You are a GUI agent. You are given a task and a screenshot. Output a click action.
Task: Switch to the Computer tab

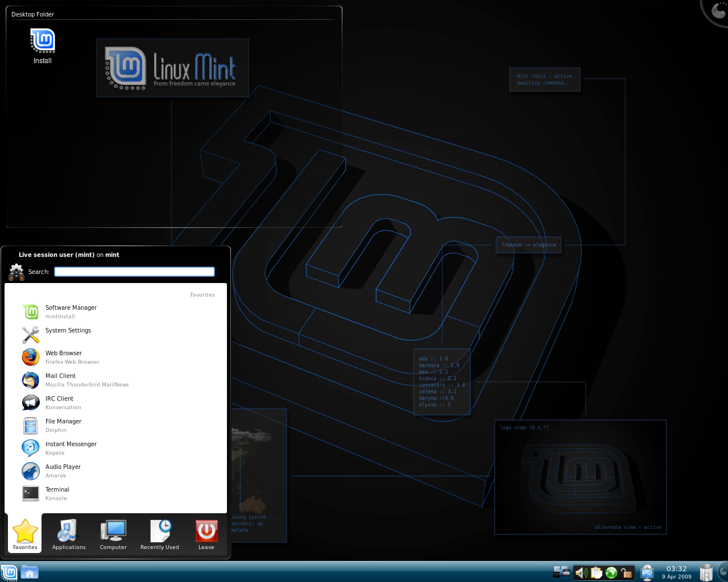[113, 535]
